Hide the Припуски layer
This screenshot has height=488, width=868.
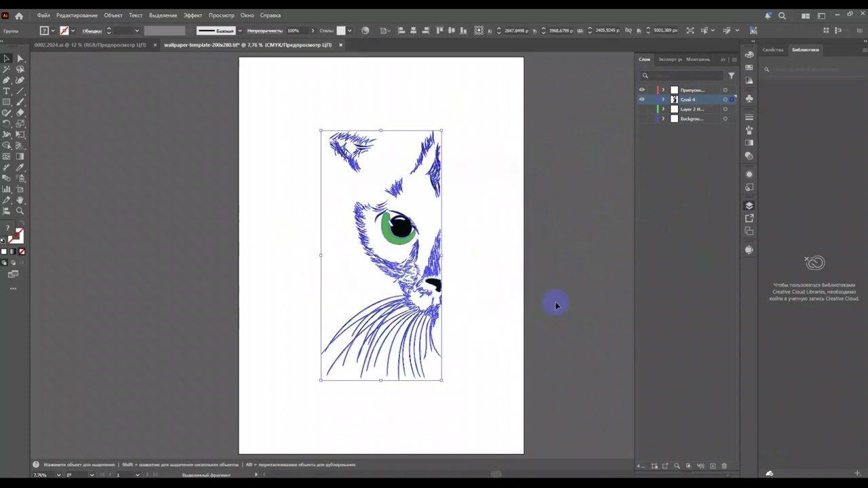(642, 90)
